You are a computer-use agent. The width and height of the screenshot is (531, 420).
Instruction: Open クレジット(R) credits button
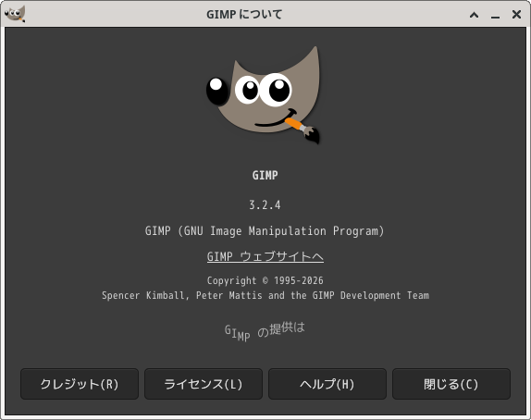pos(80,384)
